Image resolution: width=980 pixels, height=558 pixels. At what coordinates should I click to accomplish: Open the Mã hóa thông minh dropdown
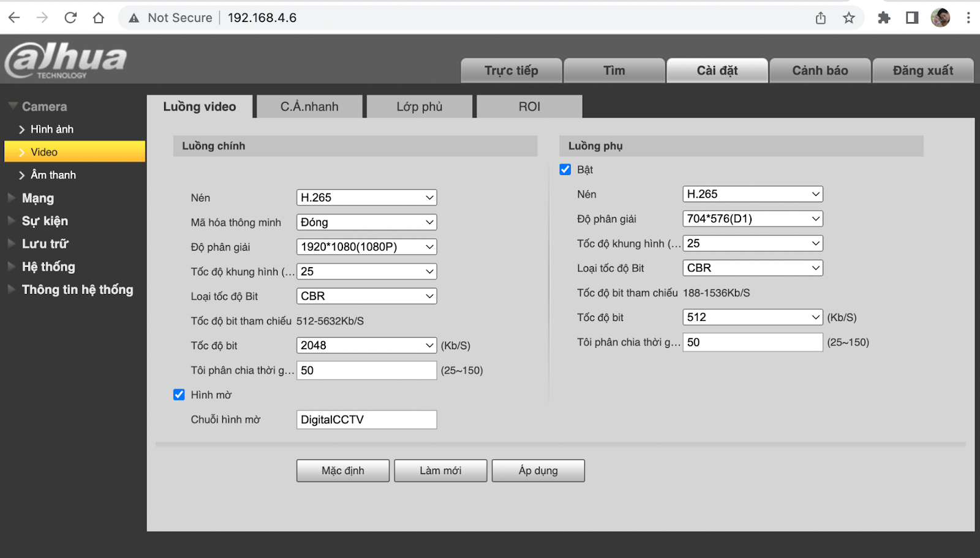click(366, 222)
